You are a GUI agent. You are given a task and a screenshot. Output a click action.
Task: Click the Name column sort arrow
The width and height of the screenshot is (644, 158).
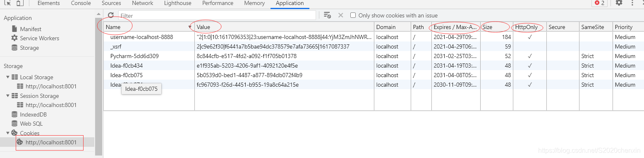coord(190,27)
